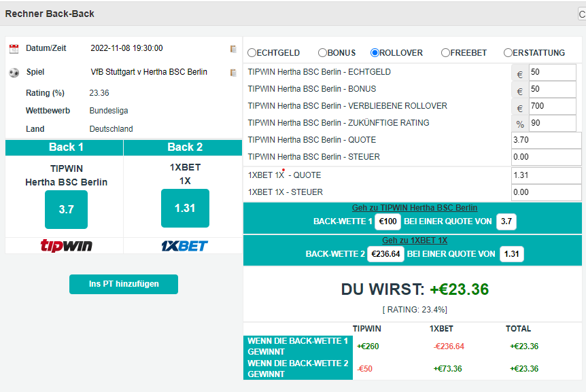This screenshot has height=392, width=586.
Task: Click the WENN DIE BACK-WETTE 2 GEWINNT row label
Action: coord(298,369)
